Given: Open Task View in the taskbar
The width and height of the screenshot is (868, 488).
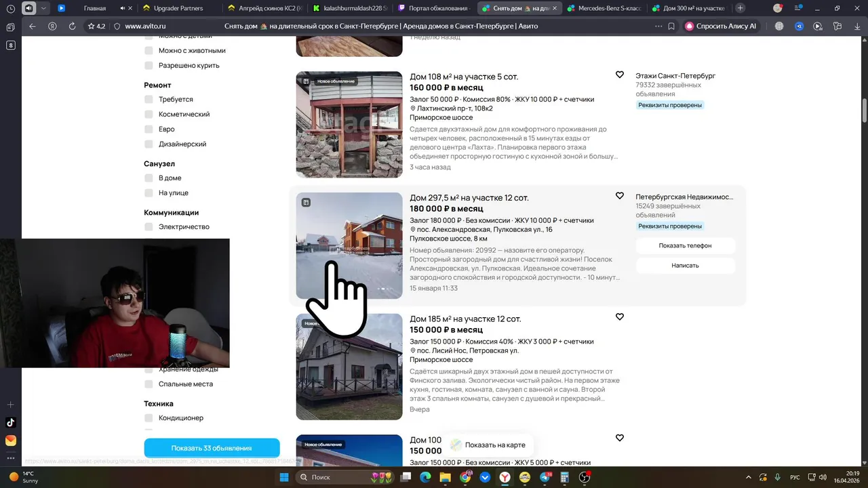Looking at the screenshot, I should coord(406,477).
